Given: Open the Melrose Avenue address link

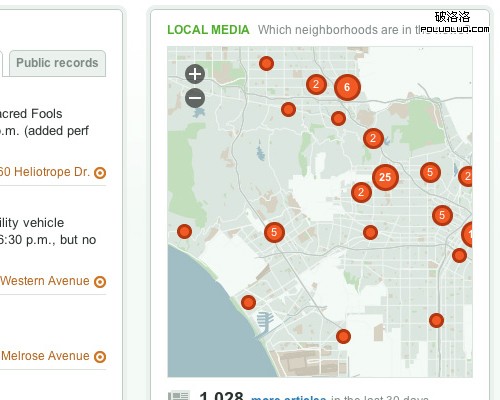Looking at the screenshot, I should tap(45, 356).
